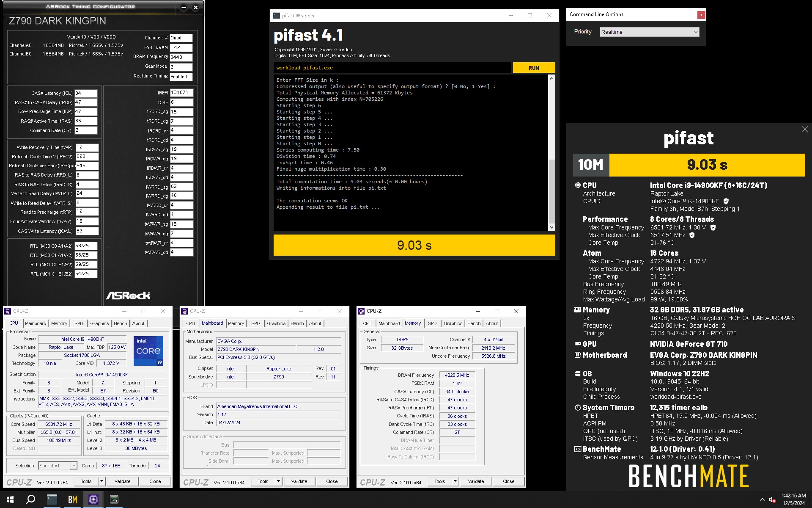812x508 pixels.
Task: Click the System Timers stopwatch icon
Action: pos(578,407)
